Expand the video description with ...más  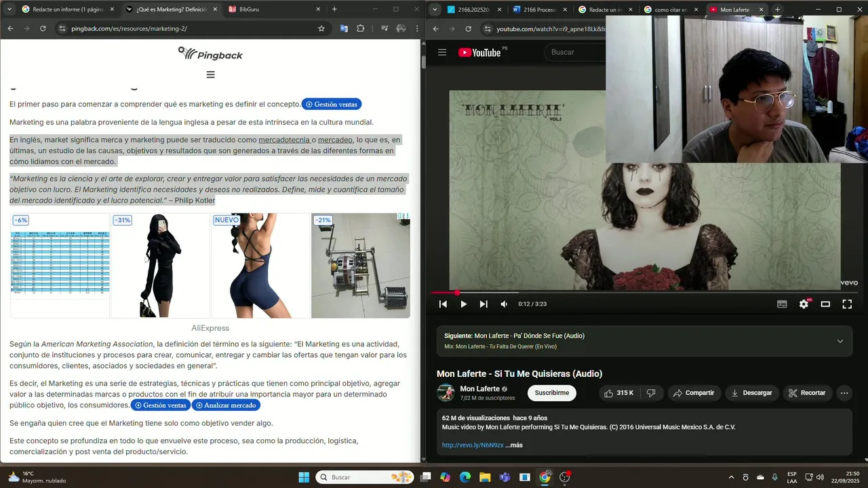(514, 445)
